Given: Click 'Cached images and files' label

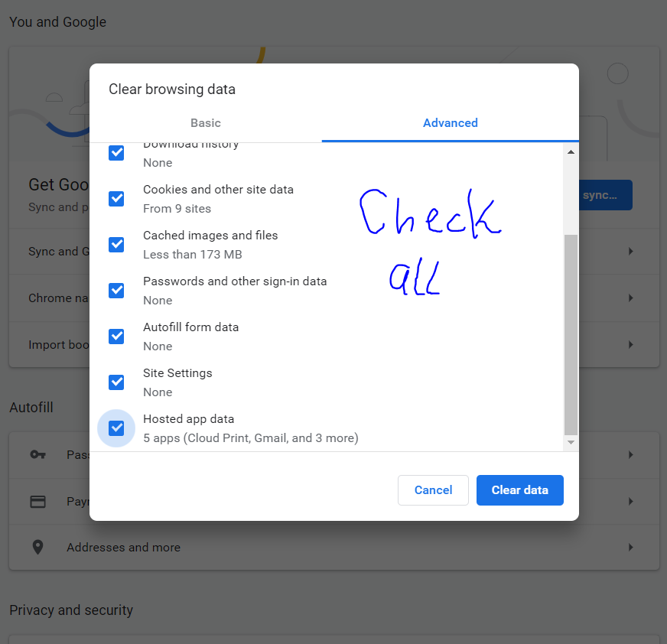Looking at the screenshot, I should 210,236.
